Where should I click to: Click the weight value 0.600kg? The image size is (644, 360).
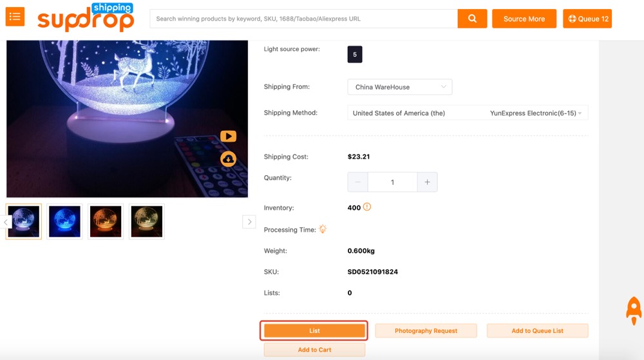click(x=361, y=251)
